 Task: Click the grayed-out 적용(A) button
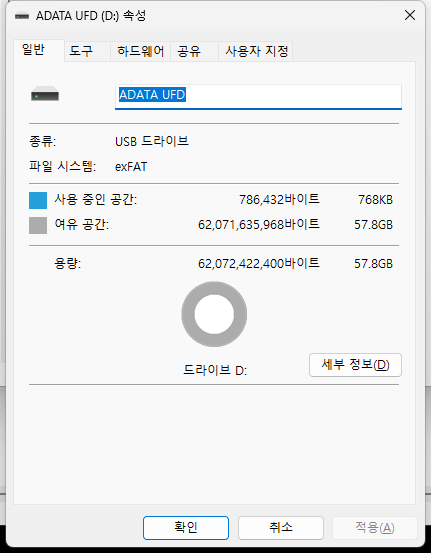tap(375, 528)
